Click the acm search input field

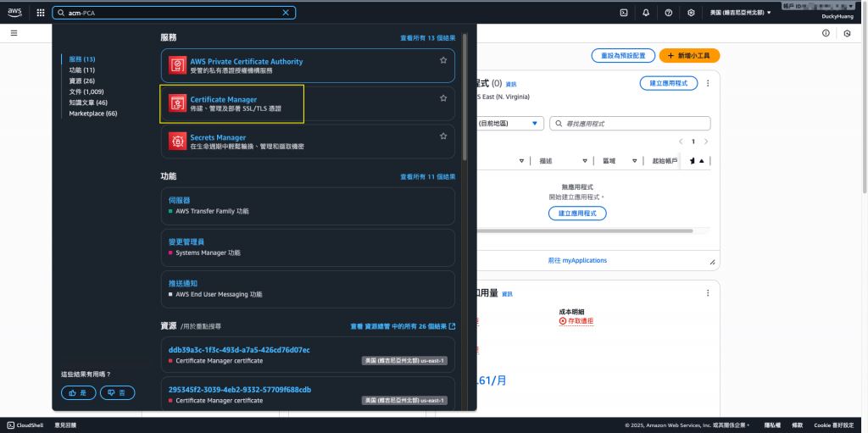tap(174, 13)
